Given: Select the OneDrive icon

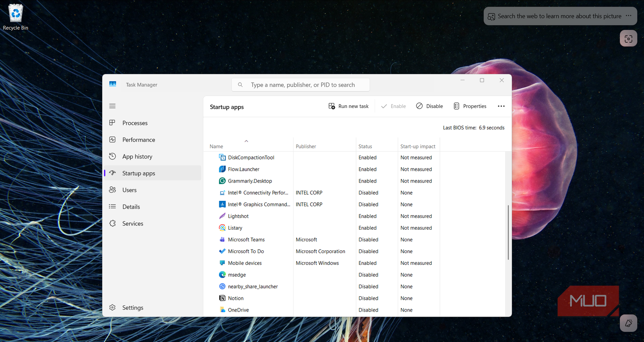Looking at the screenshot, I should [x=222, y=310].
